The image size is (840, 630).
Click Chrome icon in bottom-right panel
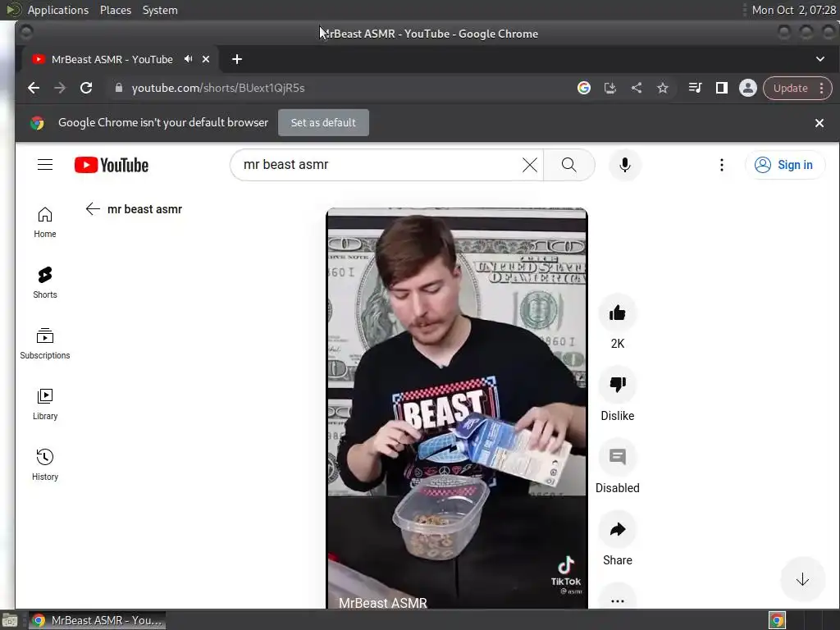click(x=777, y=620)
